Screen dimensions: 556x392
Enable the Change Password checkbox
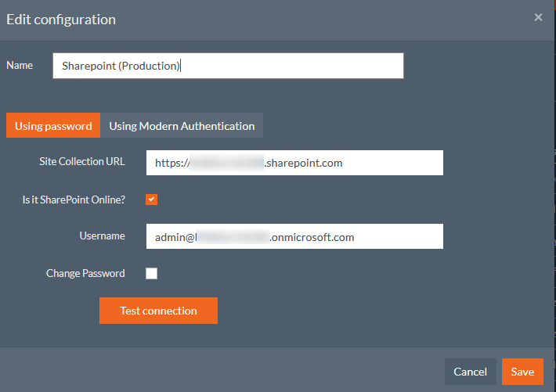coord(151,273)
